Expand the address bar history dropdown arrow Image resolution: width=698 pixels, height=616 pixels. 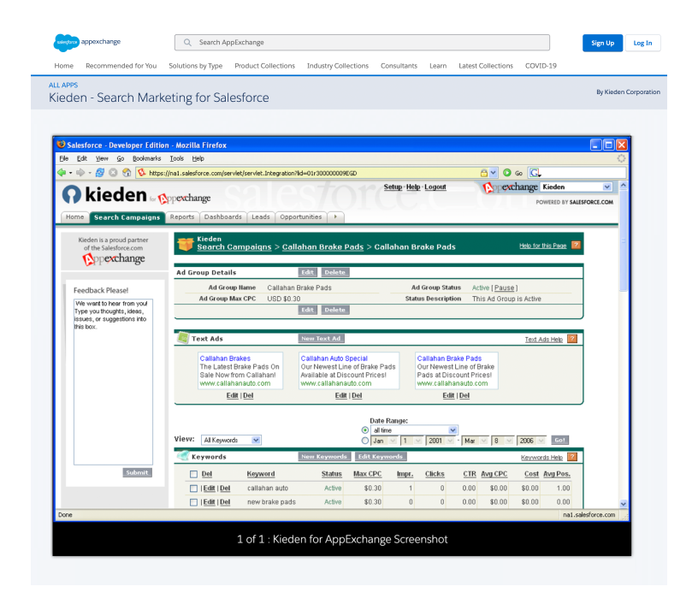(494, 173)
